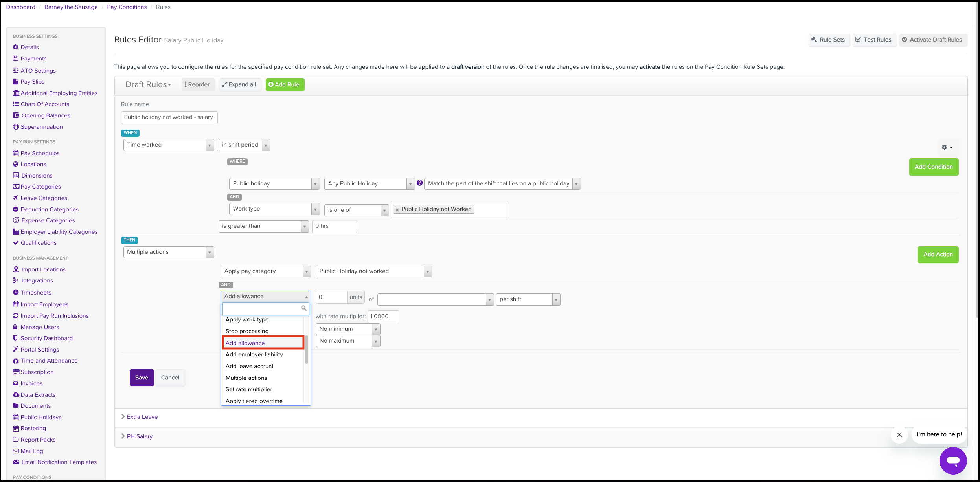
Task: Expand the PH Salary rule
Action: pos(140,436)
